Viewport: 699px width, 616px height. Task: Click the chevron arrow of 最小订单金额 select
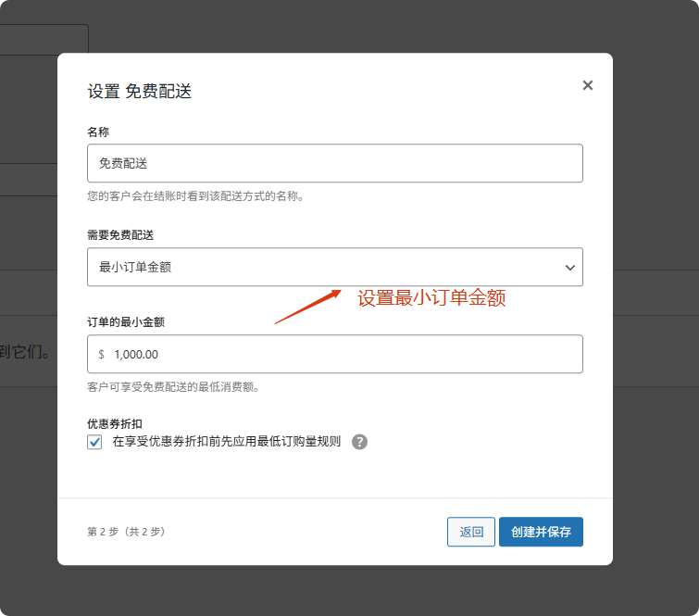point(569,268)
